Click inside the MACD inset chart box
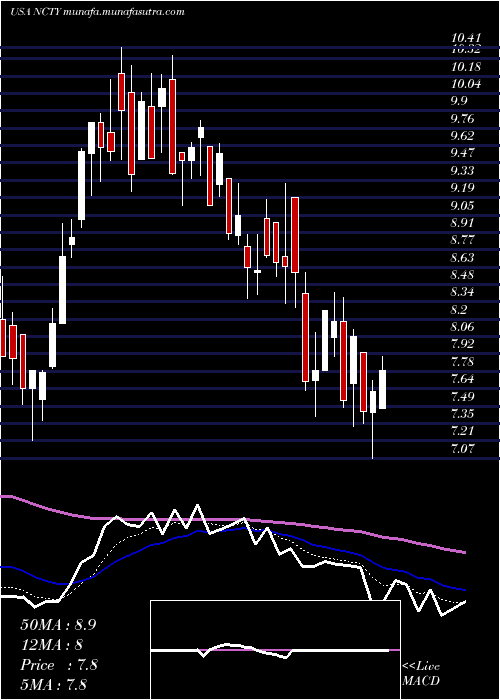The image size is (500, 700). coord(275,650)
